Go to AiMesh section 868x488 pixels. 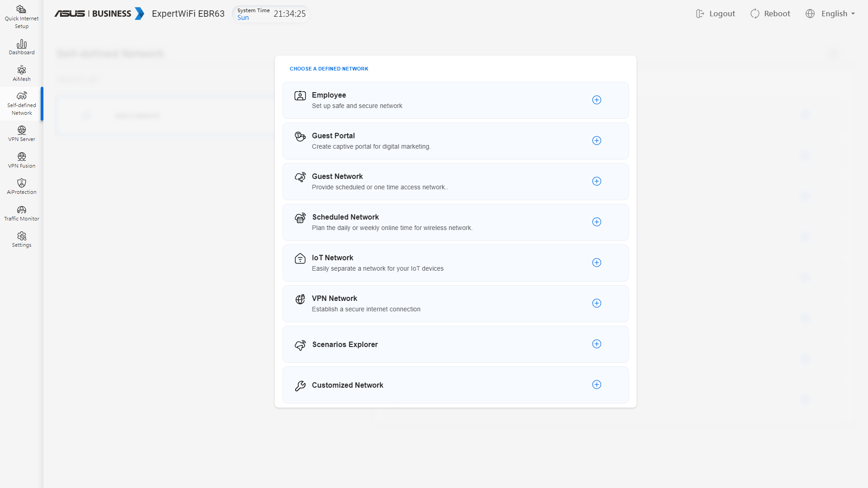coord(21,74)
